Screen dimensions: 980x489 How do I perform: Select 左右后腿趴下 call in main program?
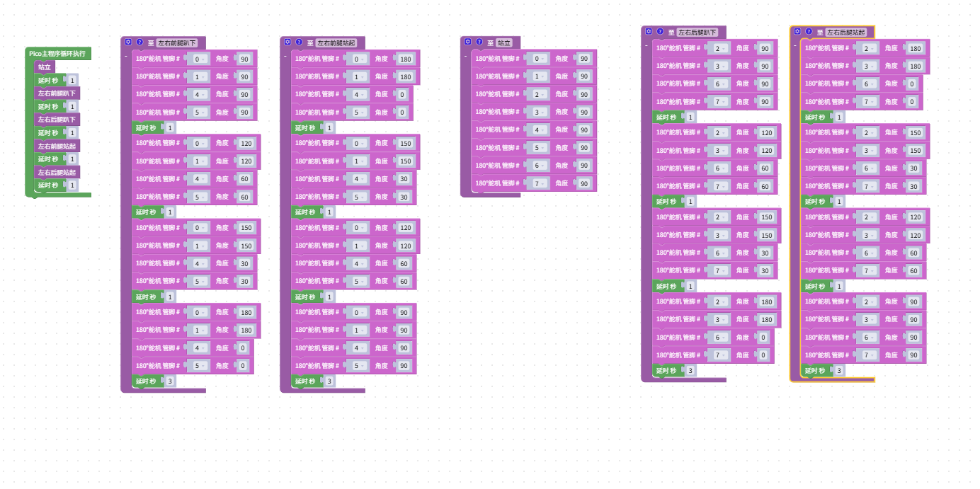(x=57, y=120)
